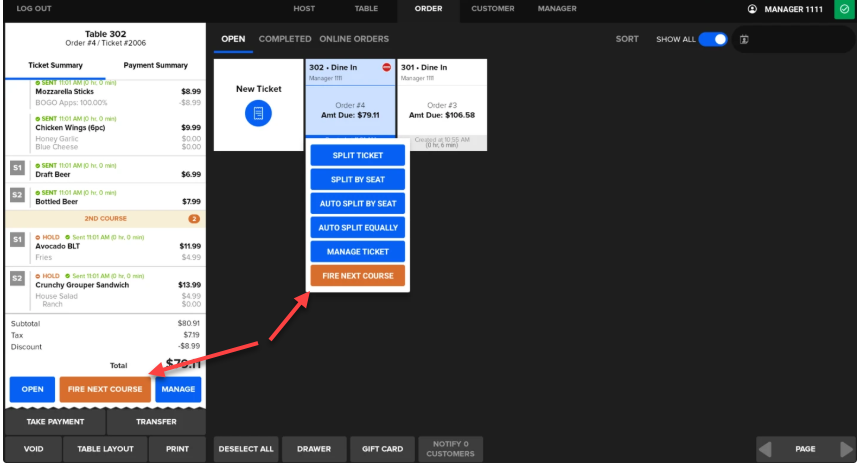Open the Completed tickets tab
Viewport: 857px width, 465px height.
click(x=285, y=39)
